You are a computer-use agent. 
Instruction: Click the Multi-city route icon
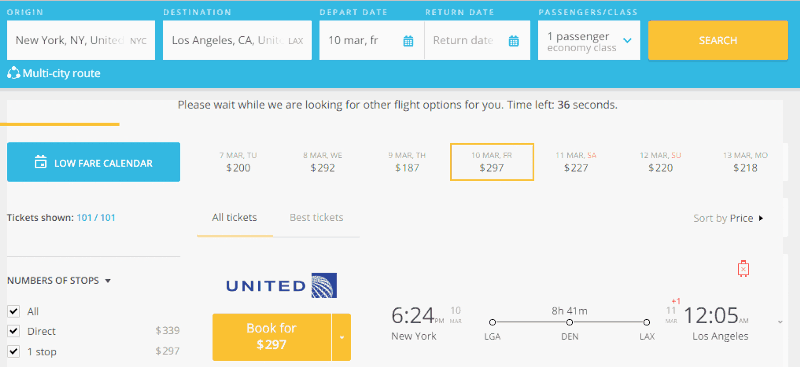tap(14, 74)
